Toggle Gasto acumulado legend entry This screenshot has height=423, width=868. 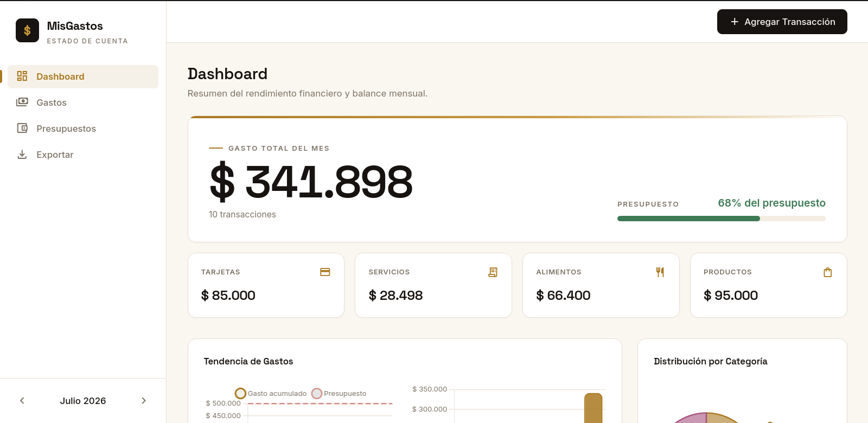(x=271, y=393)
